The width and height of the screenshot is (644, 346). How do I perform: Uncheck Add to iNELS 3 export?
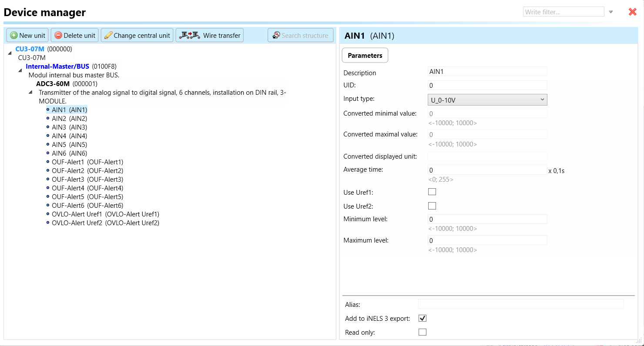point(422,318)
